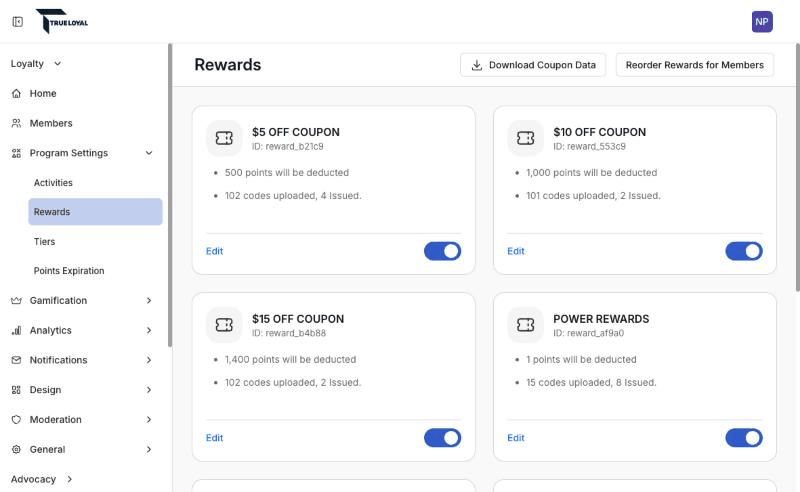Screen dimensions: 800x492
Task: Click the Rewards page heading
Action: coord(228,65)
